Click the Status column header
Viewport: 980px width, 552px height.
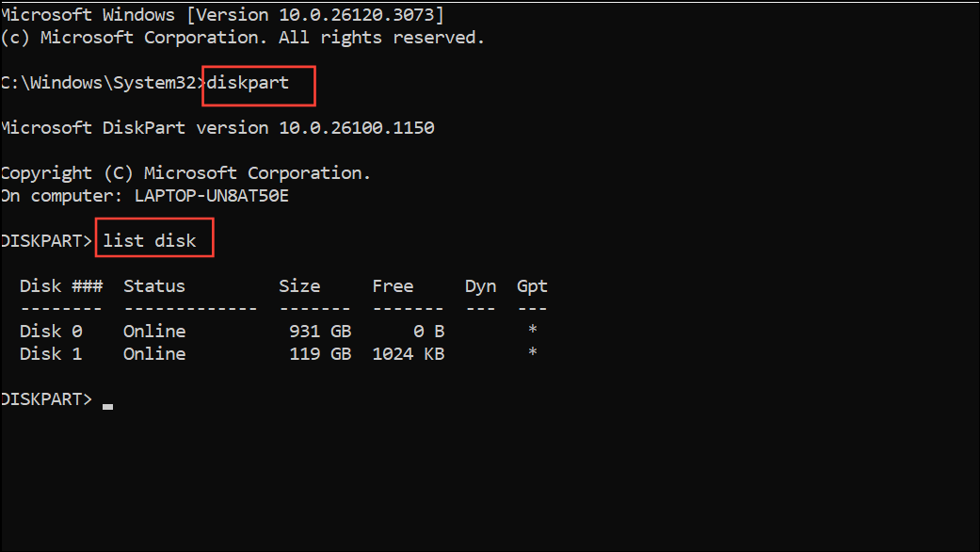[x=154, y=285]
